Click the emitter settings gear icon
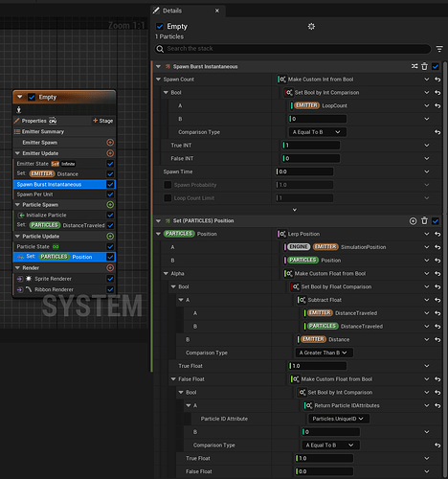This screenshot has height=479, width=448. 311,27
